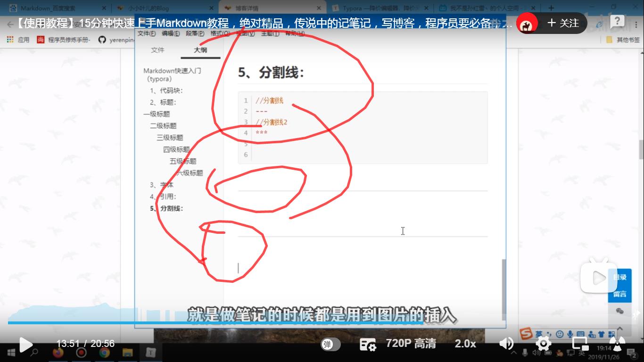Open the 2.0x playback speed menu
The height and width of the screenshot is (362, 644).
tap(465, 344)
